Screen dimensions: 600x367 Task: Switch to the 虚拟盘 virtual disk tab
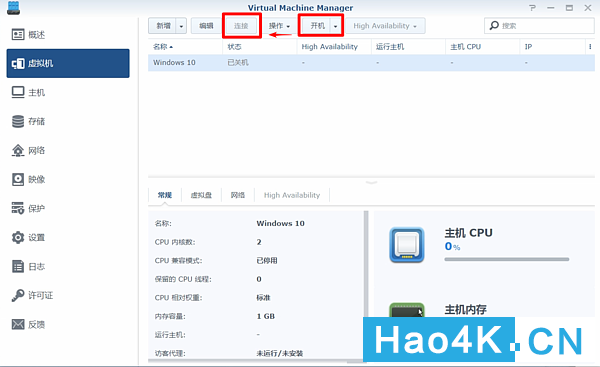tap(201, 195)
